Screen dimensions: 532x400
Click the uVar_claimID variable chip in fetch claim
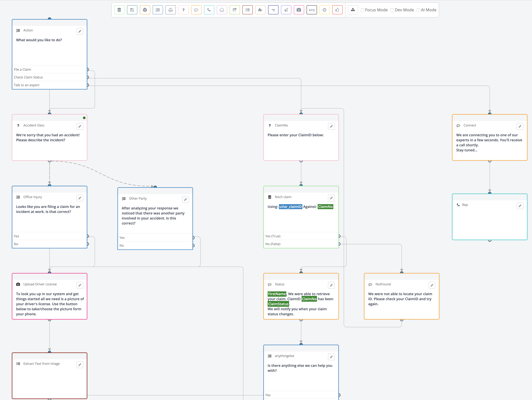(x=291, y=207)
